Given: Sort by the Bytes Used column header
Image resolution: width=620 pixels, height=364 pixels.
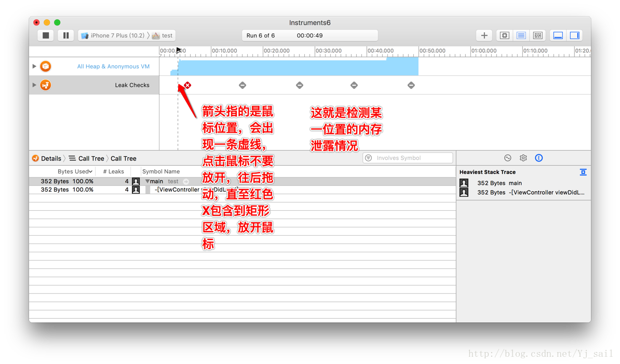Looking at the screenshot, I should point(75,171).
